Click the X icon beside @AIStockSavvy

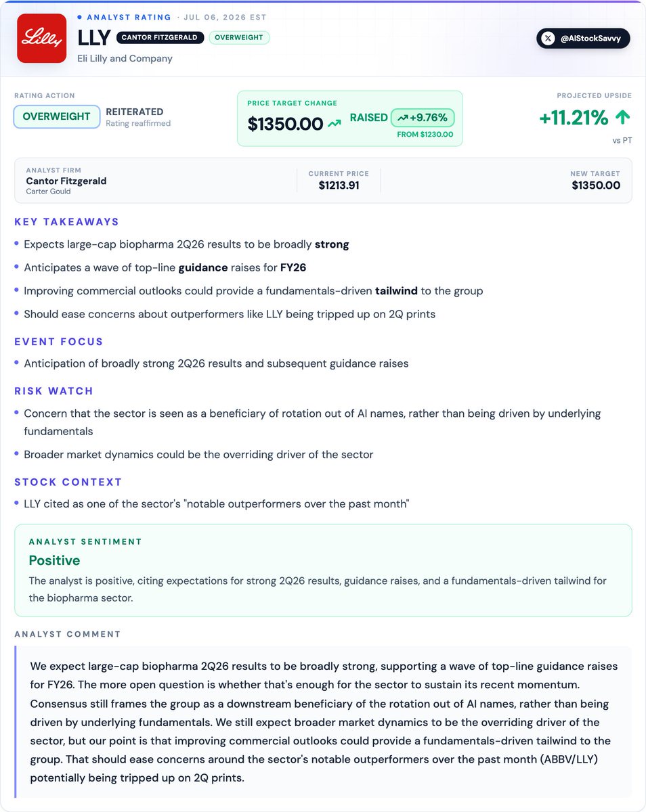[x=548, y=39]
